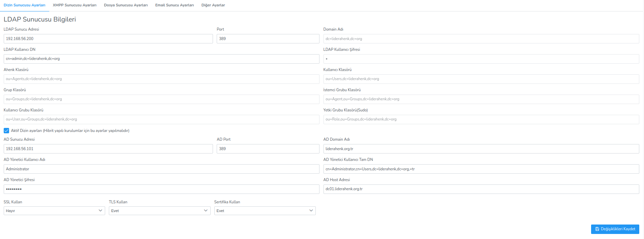Expand the TLS Kullan dropdown
The height and width of the screenshot is (239, 644).
[x=159, y=211]
